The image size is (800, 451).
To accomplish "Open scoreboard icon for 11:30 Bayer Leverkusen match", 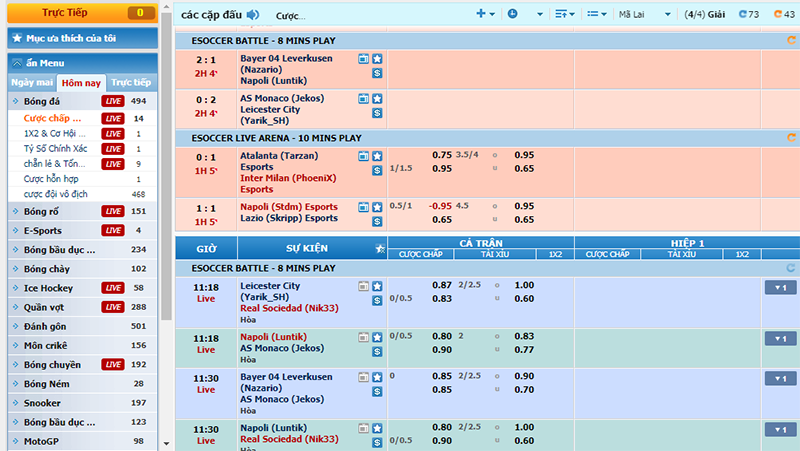I will pyautogui.click(x=363, y=377).
